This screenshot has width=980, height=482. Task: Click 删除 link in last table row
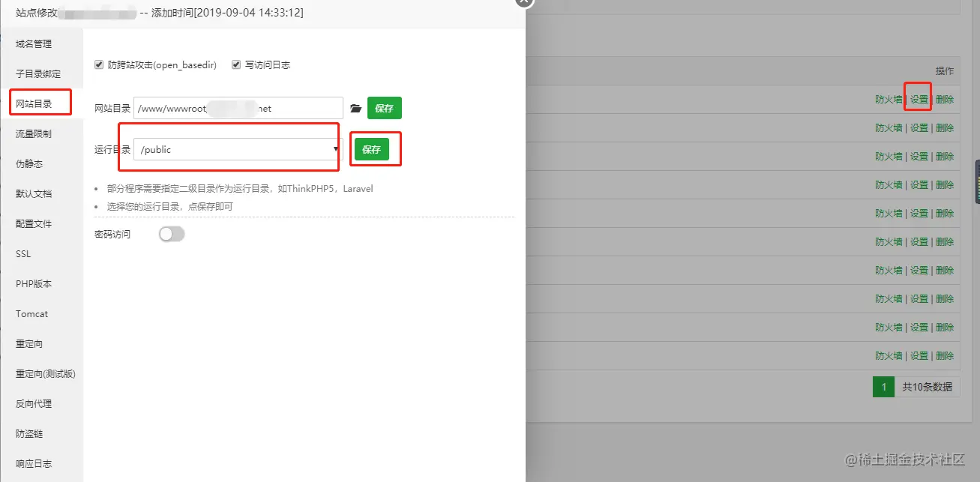point(945,356)
